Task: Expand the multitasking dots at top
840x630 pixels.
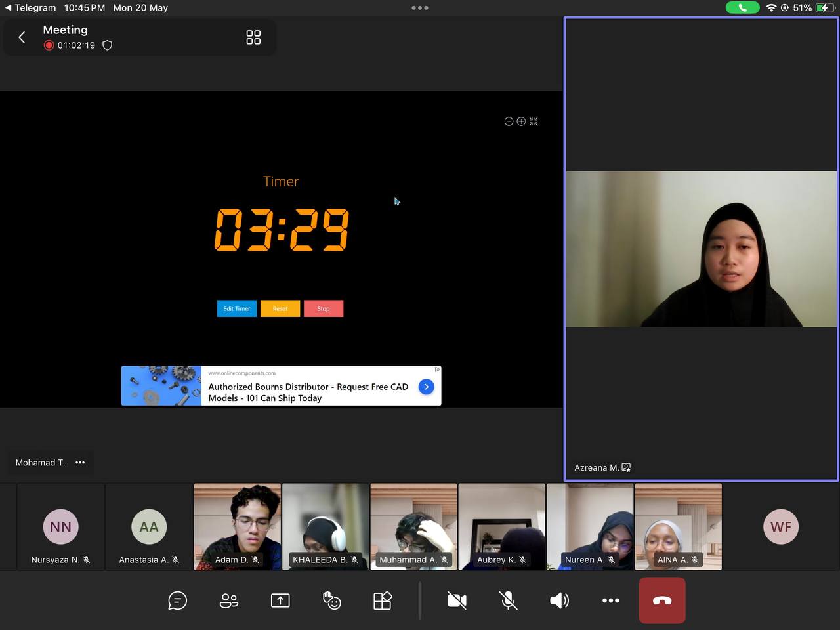Action: (x=420, y=8)
